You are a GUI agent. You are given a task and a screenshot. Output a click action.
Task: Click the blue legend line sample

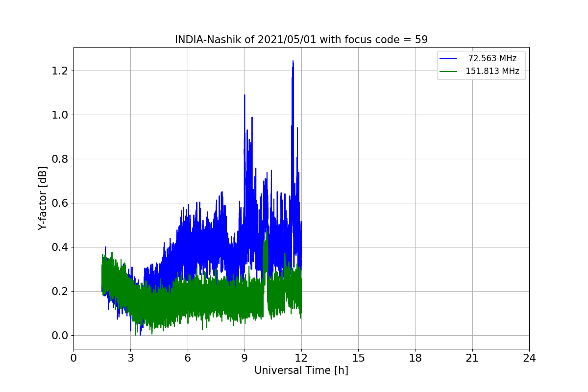(448, 58)
